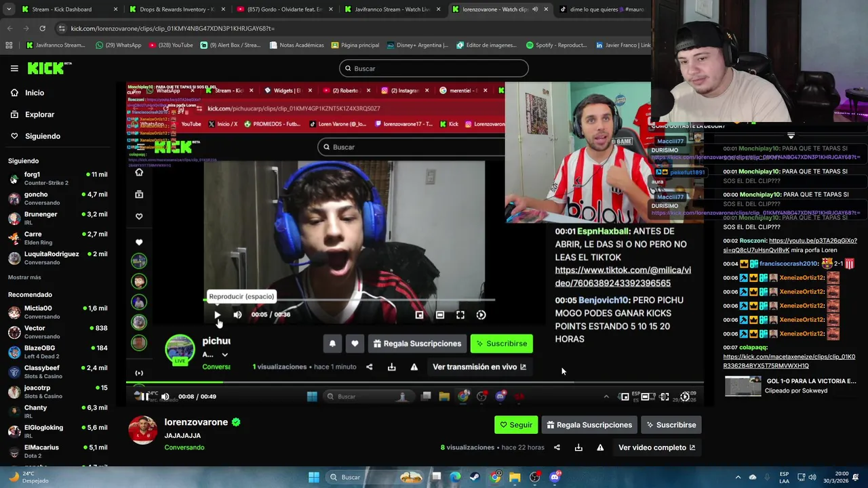868x488 pixels.
Task: Open the Disney+ Argentina bookmark
Action: [418, 45]
